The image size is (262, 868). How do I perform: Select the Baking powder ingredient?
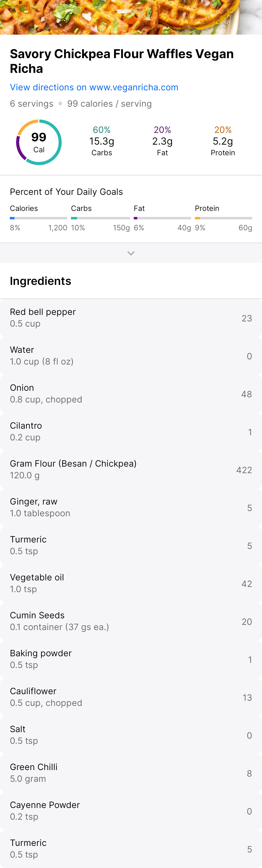[x=131, y=659]
